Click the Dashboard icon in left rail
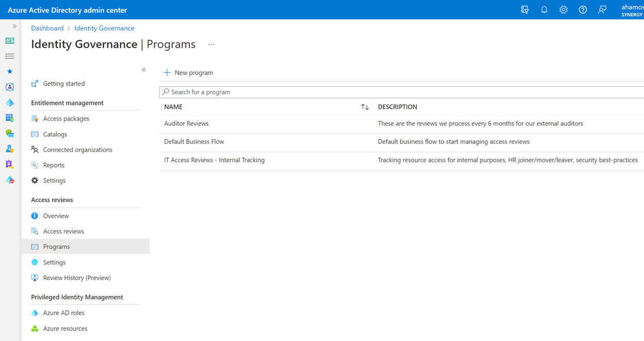The image size is (644, 341). (10, 41)
